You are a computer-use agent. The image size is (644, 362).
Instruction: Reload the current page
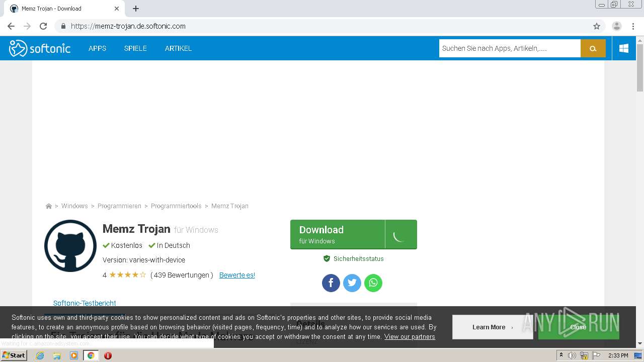click(43, 26)
